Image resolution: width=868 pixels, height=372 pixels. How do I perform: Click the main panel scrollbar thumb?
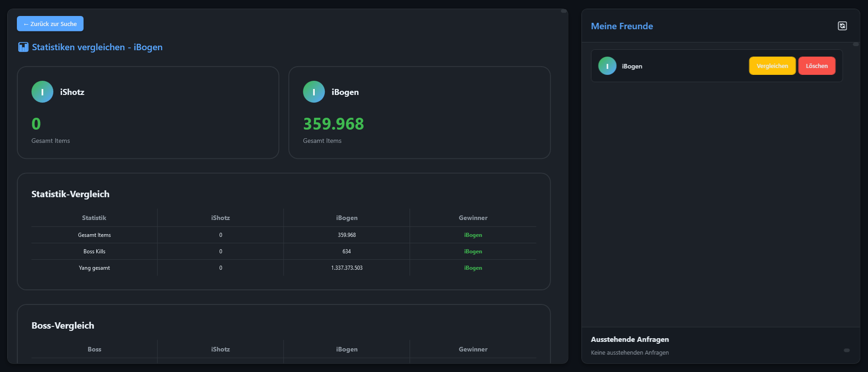564,11
